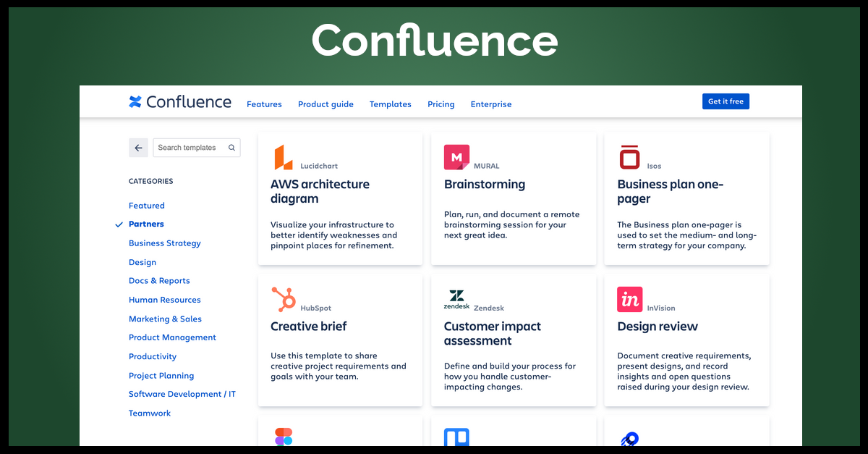Open the Brainstorming template title

pos(485,185)
